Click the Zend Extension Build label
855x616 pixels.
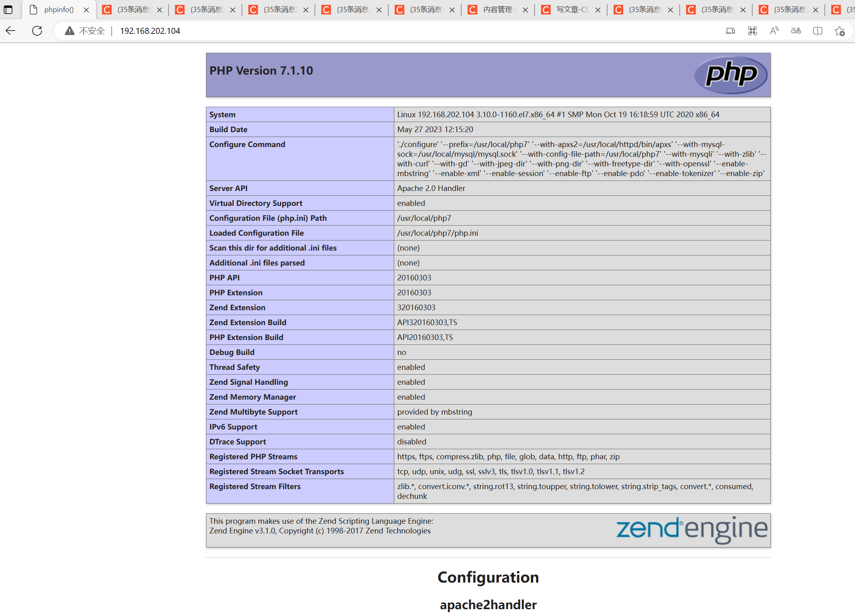(248, 322)
